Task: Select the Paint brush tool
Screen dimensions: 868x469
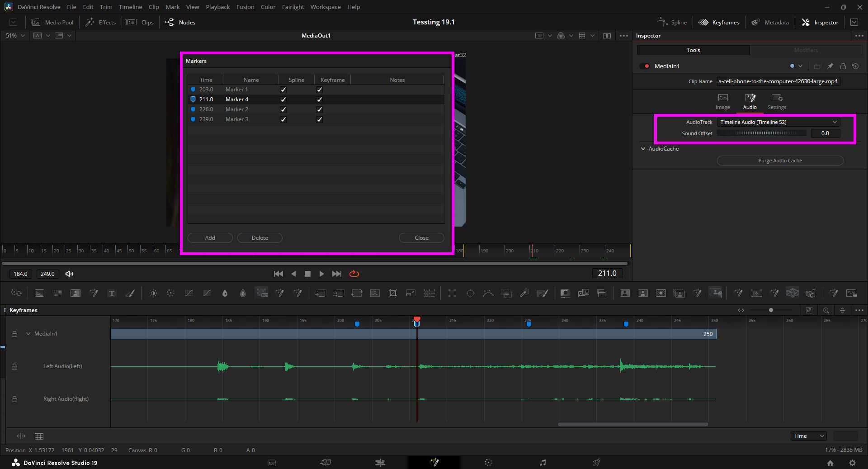Action: click(130, 293)
